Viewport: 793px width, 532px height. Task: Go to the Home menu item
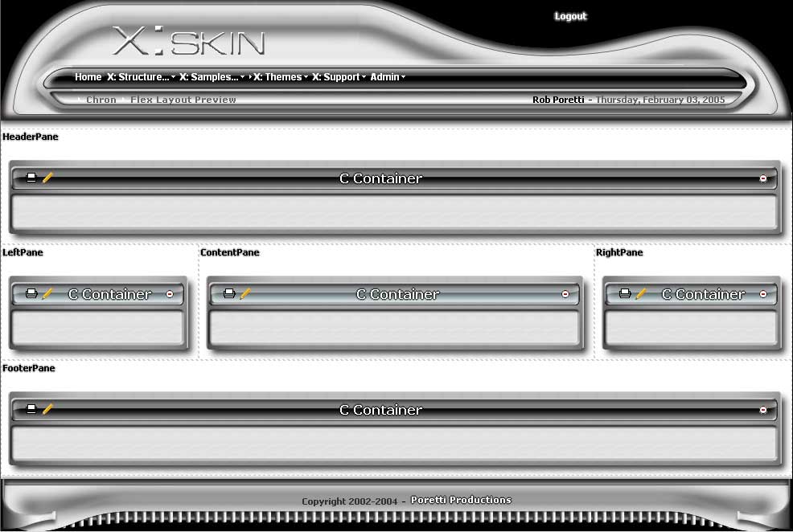point(88,77)
